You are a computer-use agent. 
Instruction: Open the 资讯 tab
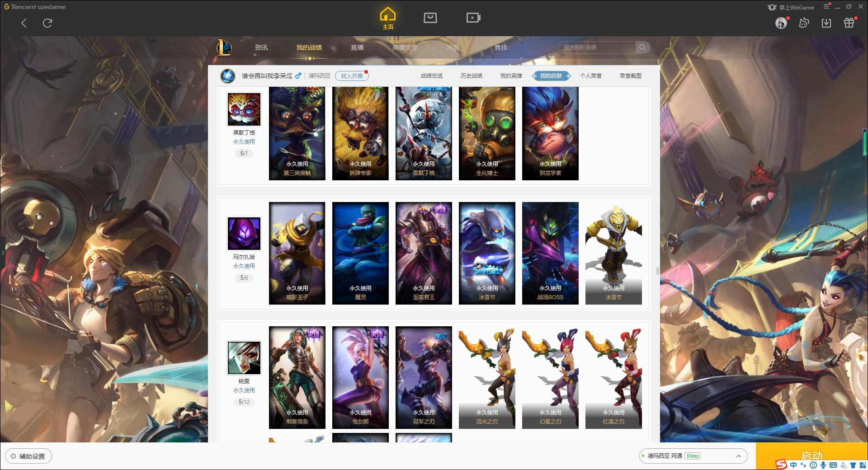tap(261, 47)
